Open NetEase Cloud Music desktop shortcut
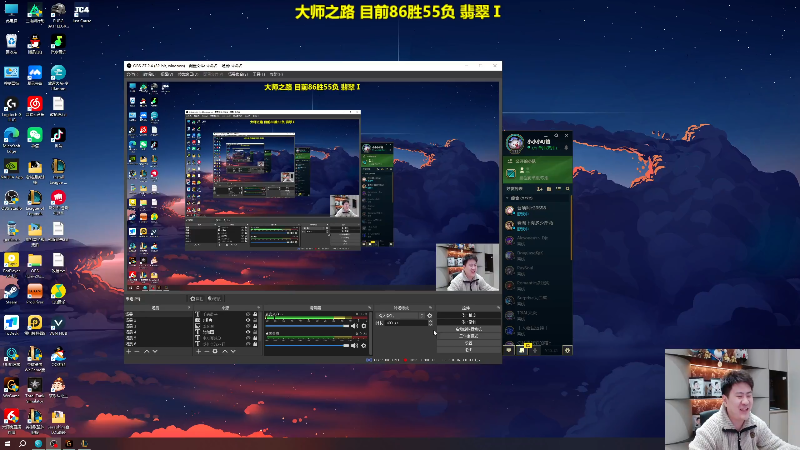 (x=35, y=107)
